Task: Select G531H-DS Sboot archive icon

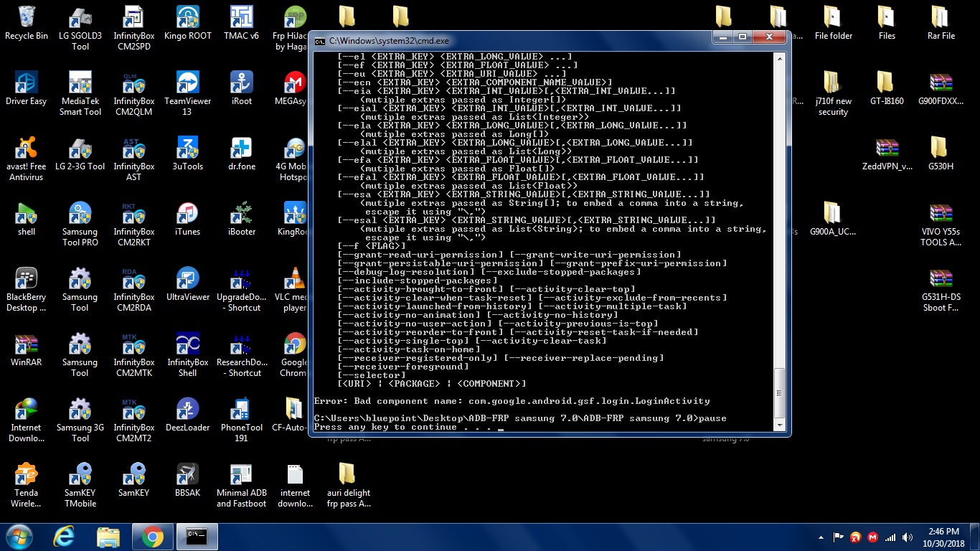Action: (941, 289)
